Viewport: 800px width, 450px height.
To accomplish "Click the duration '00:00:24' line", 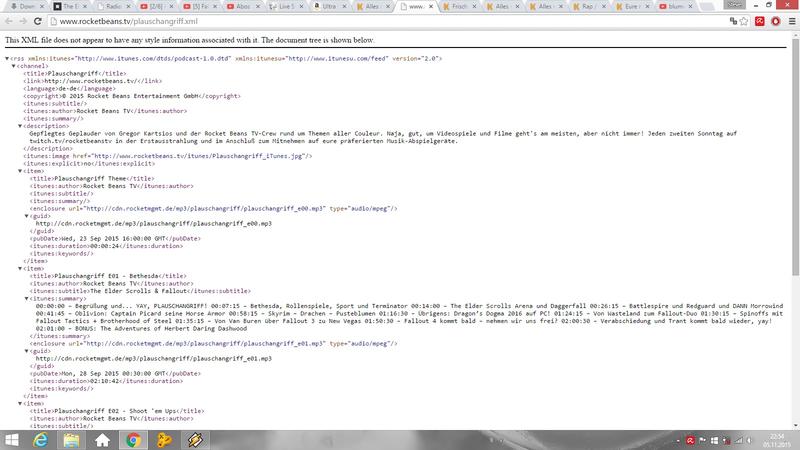I will click(106, 246).
